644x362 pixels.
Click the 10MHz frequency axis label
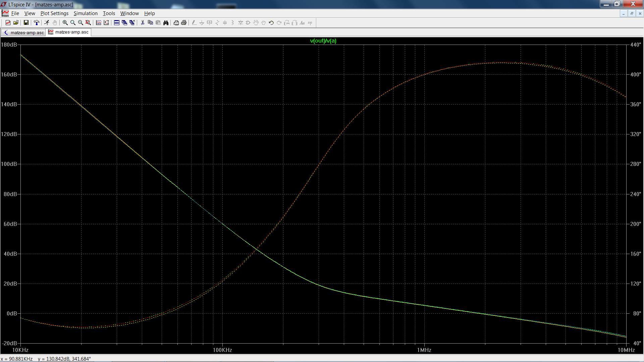tap(626, 350)
